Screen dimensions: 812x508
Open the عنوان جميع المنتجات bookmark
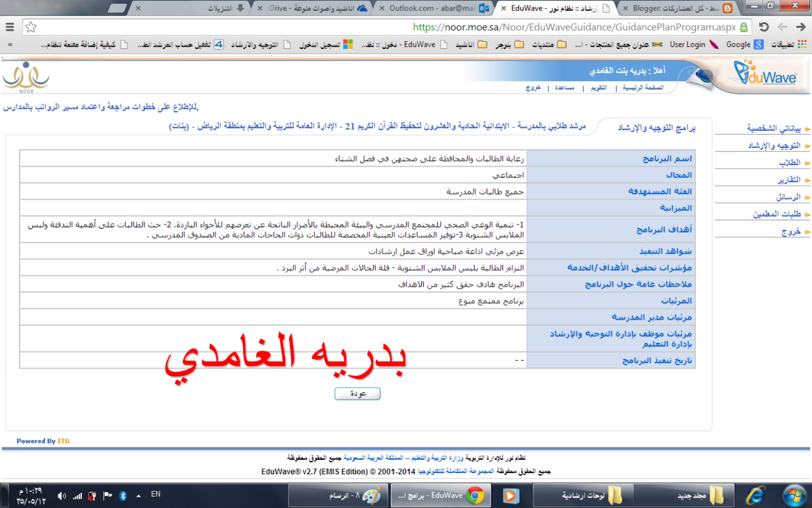click(x=619, y=45)
